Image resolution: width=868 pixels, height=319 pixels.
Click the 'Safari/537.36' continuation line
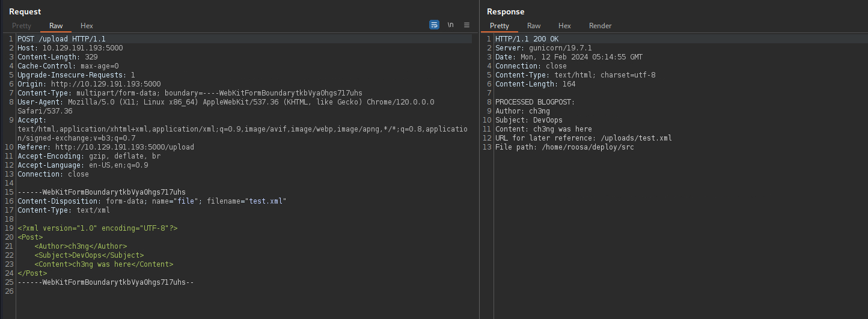[45, 111]
